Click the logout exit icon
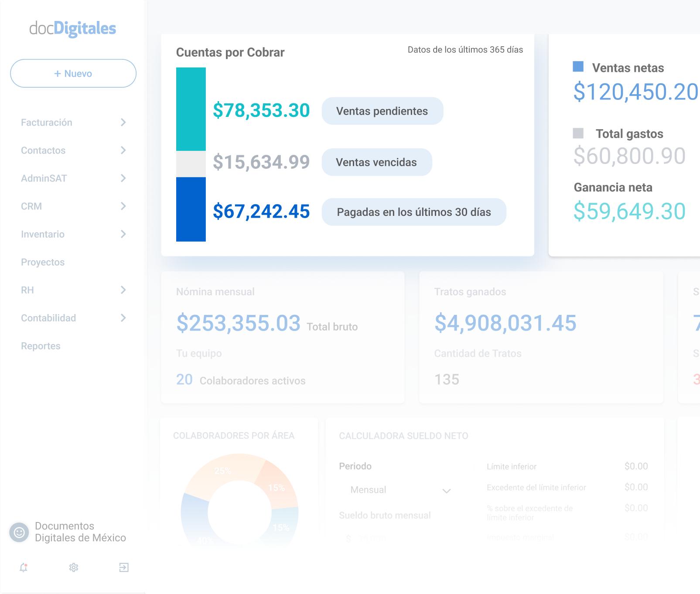700x594 pixels. point(124,567)
